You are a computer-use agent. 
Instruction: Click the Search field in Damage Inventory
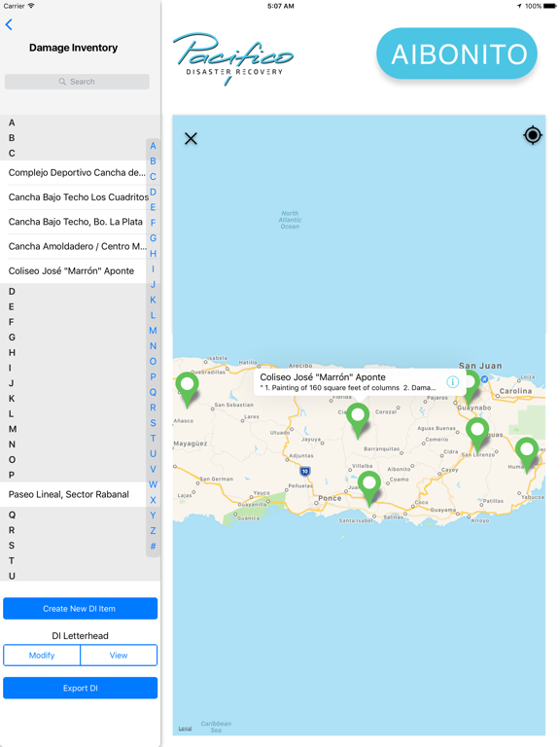(x=77, y=82)
